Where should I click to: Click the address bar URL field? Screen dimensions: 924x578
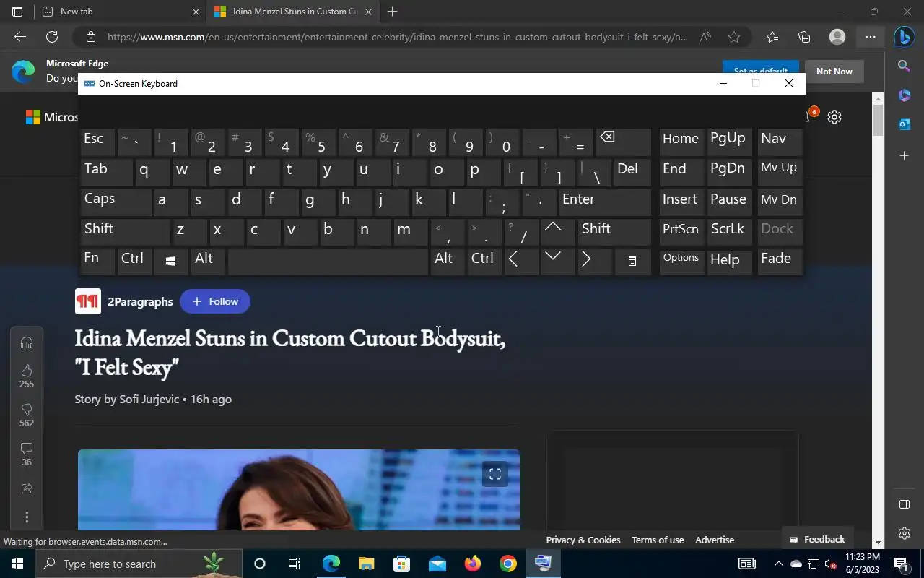coord(398,37)
